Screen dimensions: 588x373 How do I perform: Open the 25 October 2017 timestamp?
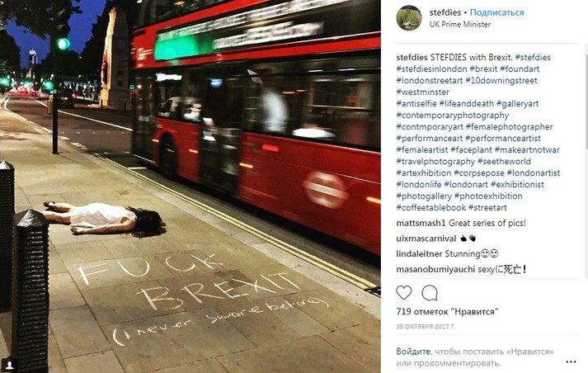(x=426, y=327)
